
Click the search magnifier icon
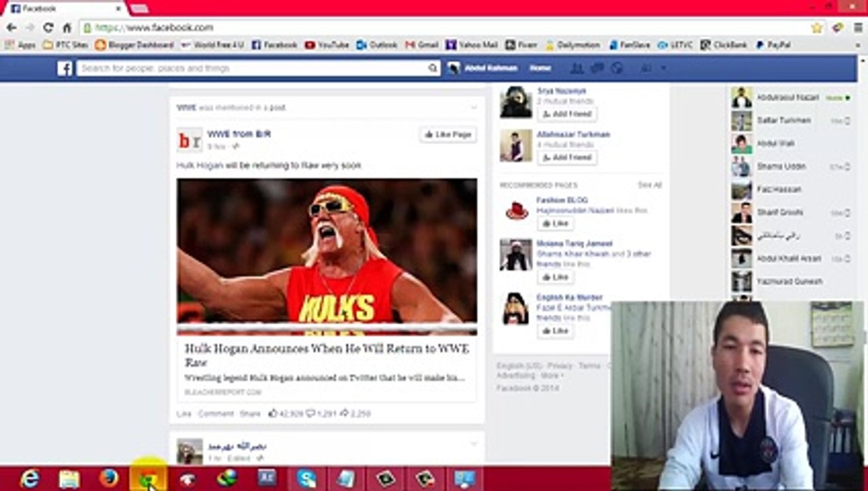click(x=433, y=68)
